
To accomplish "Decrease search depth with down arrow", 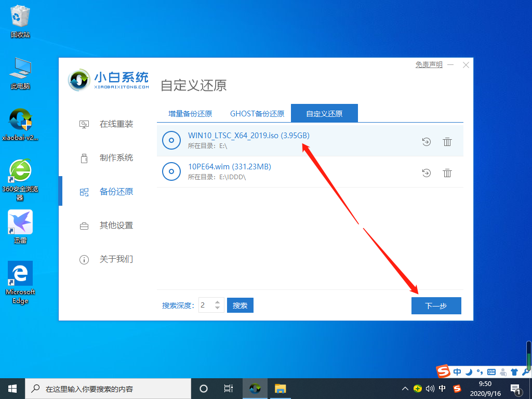I will click(x=218, y=308).
